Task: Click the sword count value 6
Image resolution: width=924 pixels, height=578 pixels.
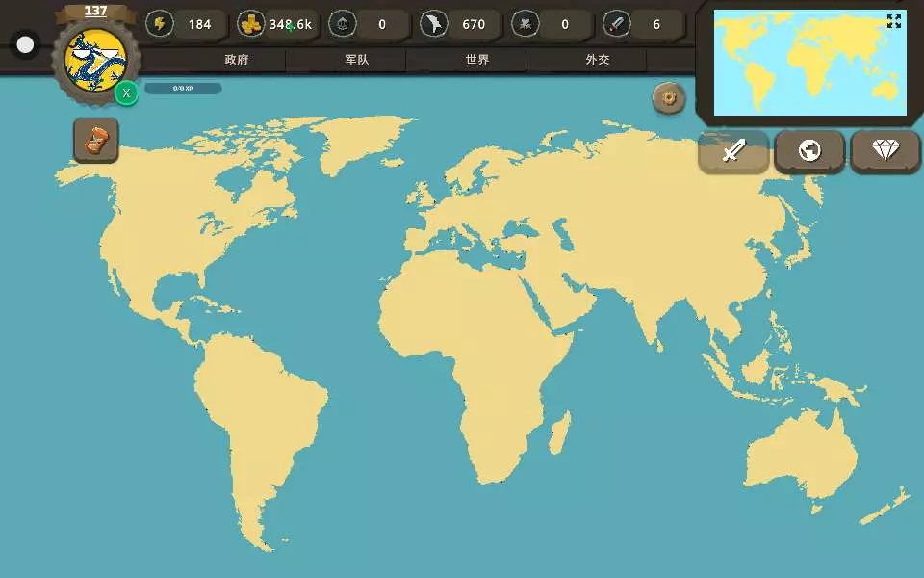Action: (656, 25)
